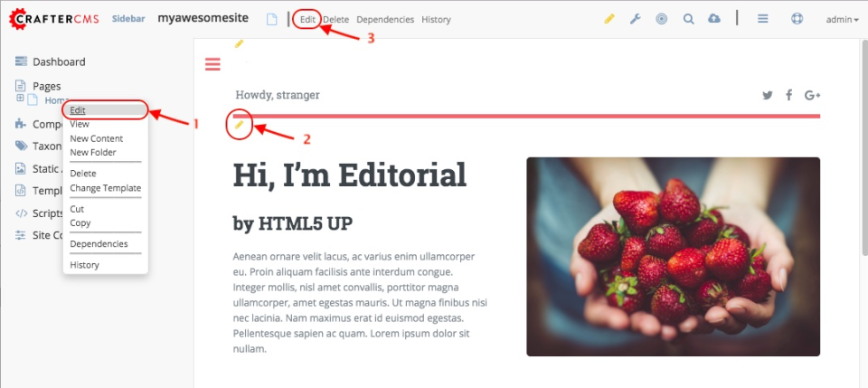Click the Howdy, stranger text
This screenshot has width=868, height=388.
[x=278, y=95]
